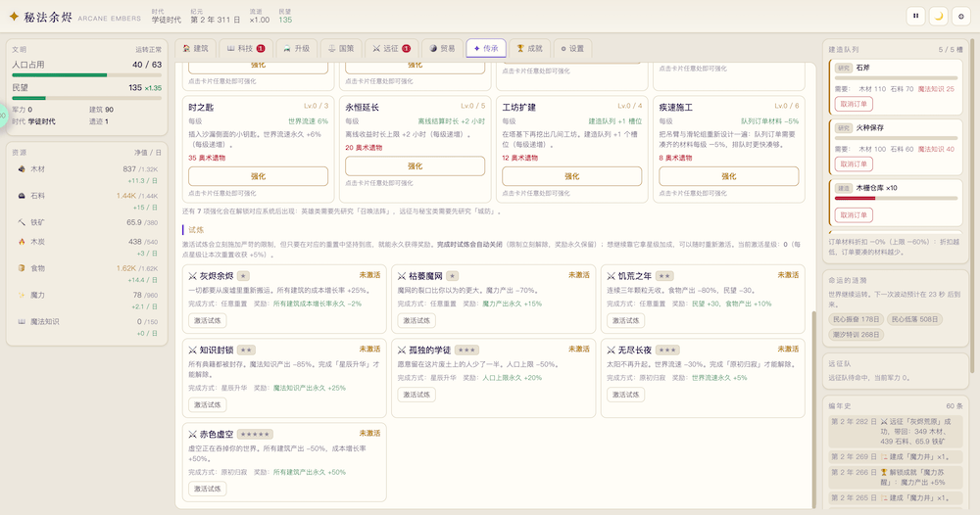Switch to the 升级 tab
This screenshot has width=980, height=515.
(296, 48)
